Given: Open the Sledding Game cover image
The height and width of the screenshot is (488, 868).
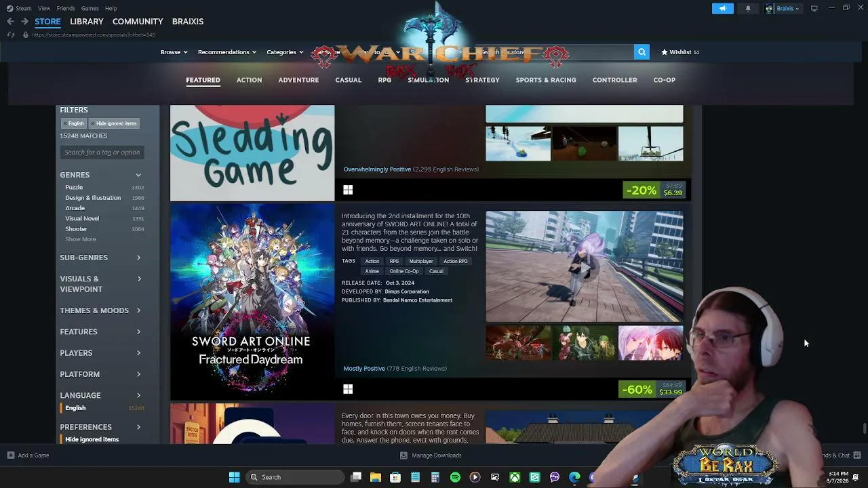Looking at the screenshot, I should pyautogui.click(x=252, y=153).
